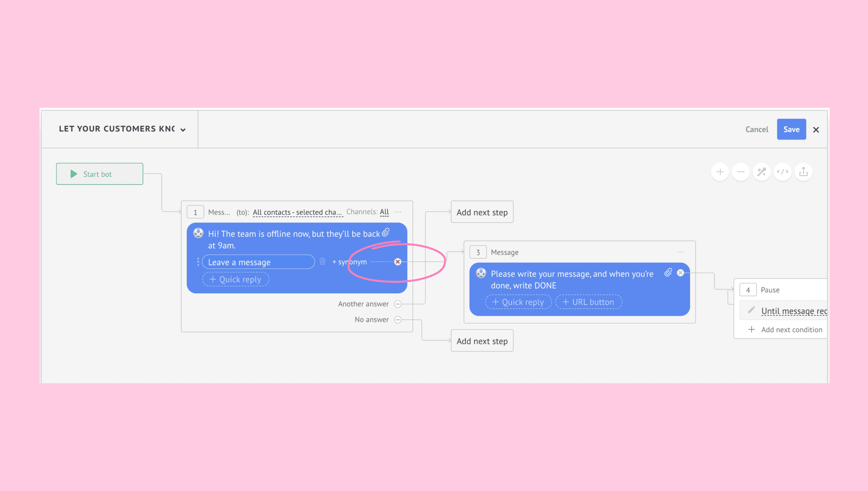Click the magic wand auto-arrange icon
The height and width of the screenshot is (491, 868).
click(762, 172)
